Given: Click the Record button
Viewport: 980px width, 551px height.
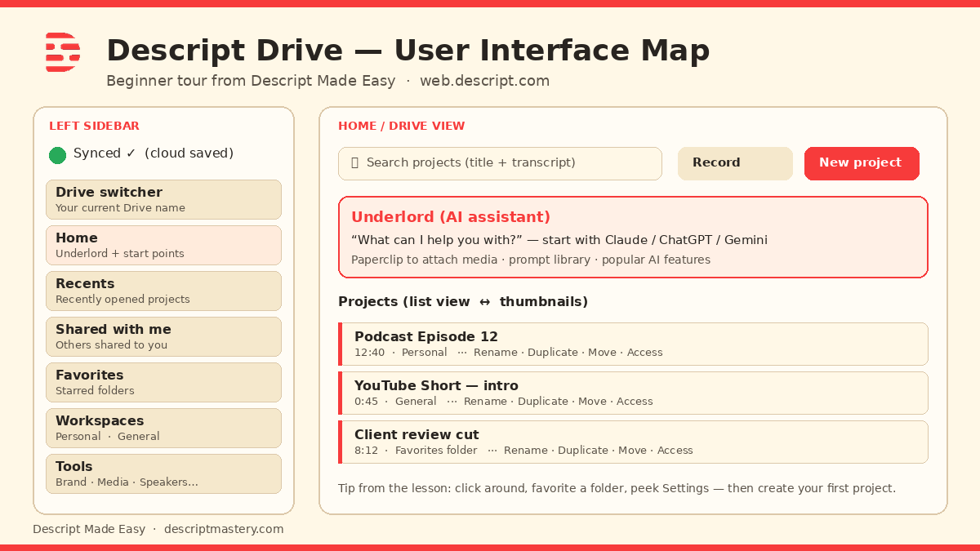Looking at the screenshot, I should pyautogui.click(x=735, y=163).
